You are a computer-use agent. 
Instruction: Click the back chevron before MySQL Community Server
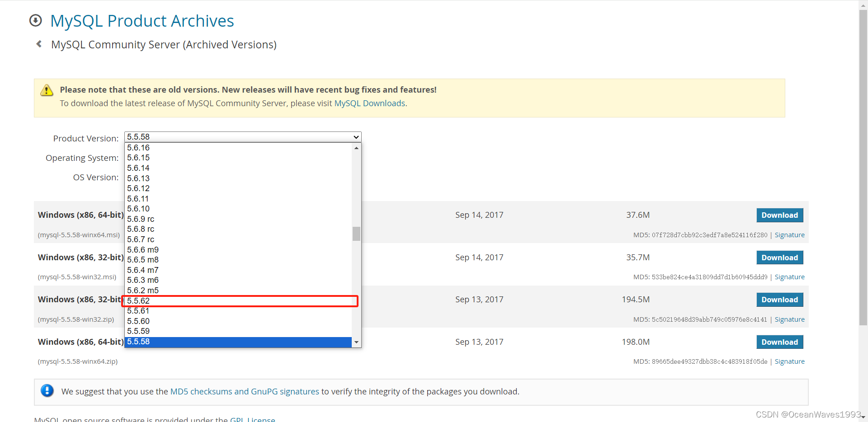coord(39,44)
